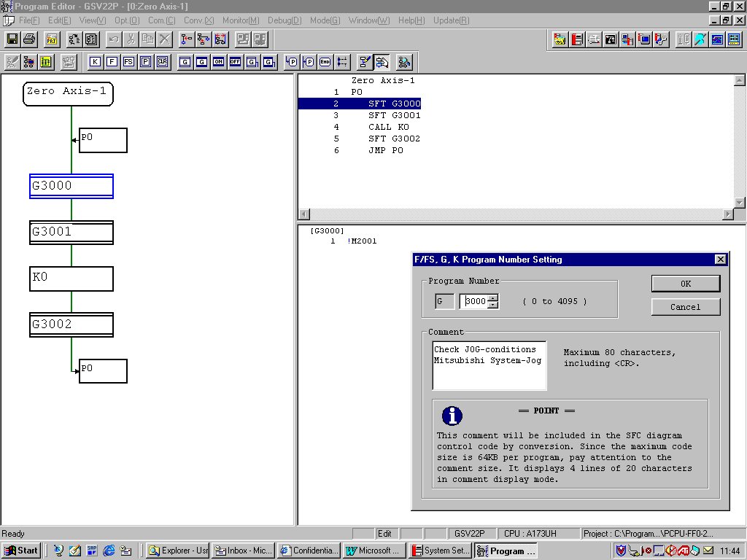Select the G3002 transition block

click(71, 324)
